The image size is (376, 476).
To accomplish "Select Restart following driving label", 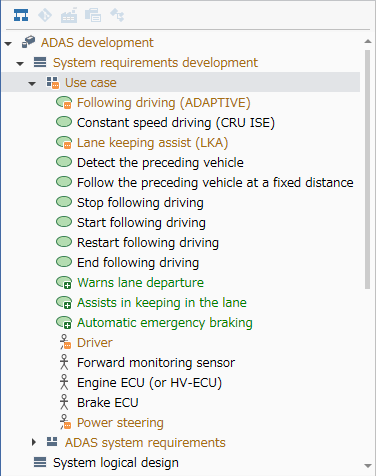I will tap(148, 243).
